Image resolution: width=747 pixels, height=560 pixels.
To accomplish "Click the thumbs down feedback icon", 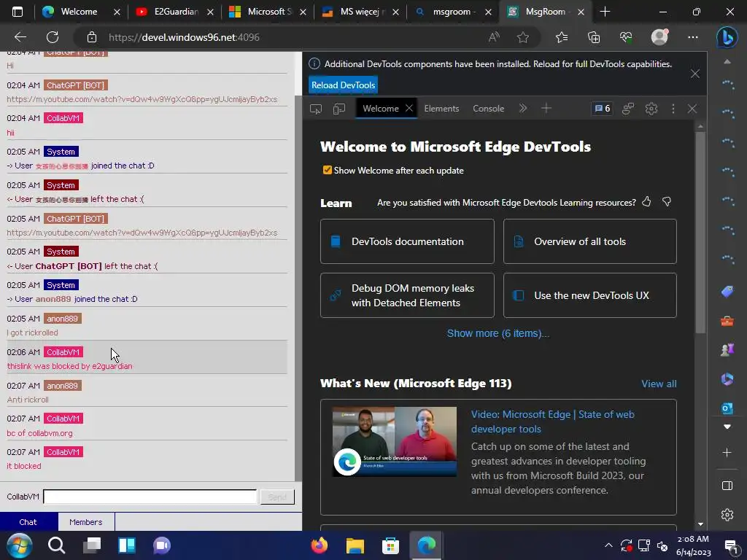I will click(x=667, y=202).
